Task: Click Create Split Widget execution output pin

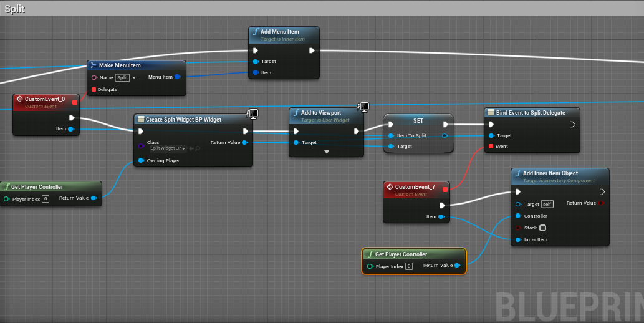Action: 245,132
